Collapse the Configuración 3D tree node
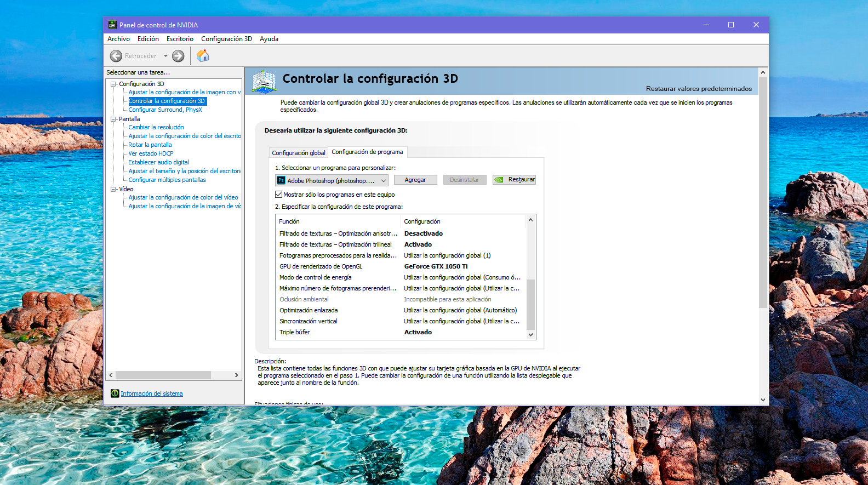 (113, 84)
